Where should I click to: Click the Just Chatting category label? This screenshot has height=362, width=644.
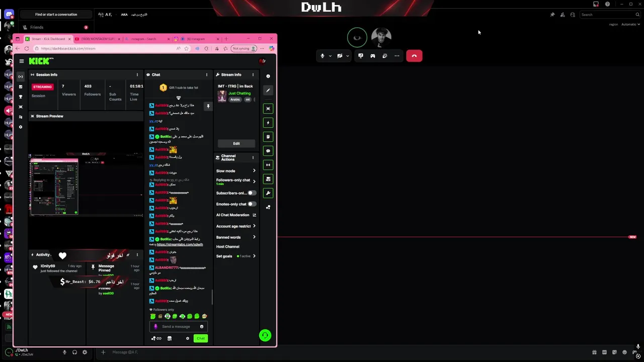239,93
